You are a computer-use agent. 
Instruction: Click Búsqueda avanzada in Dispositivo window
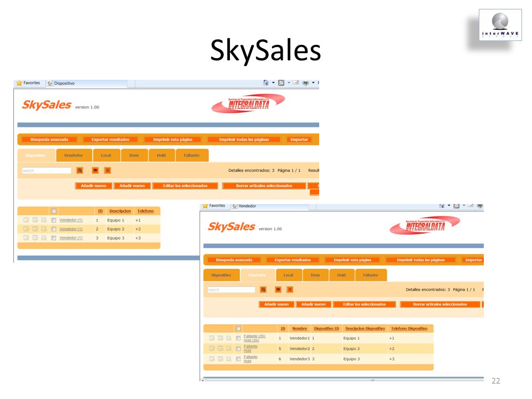tap(49, 140)
